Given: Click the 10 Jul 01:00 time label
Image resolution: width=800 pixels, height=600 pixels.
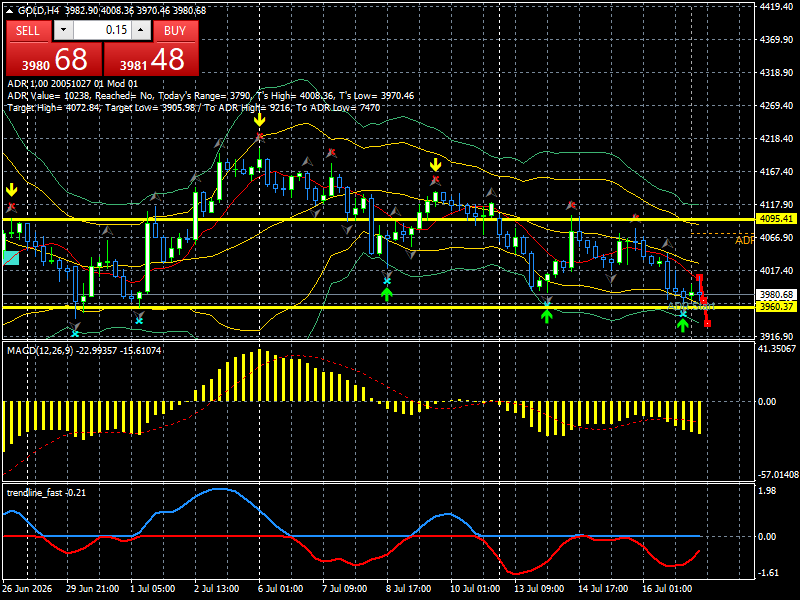Looking at the screenshot, I should (475, 589).
